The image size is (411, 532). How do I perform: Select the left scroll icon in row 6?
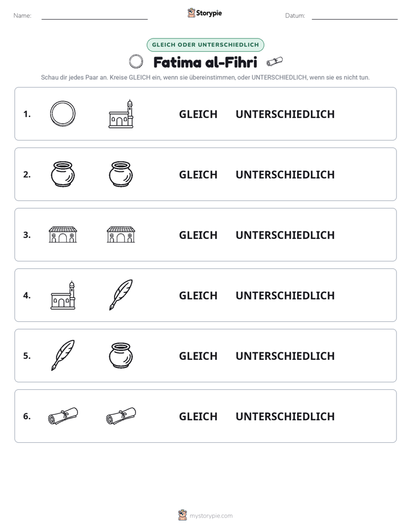click(x=63, y=416)
